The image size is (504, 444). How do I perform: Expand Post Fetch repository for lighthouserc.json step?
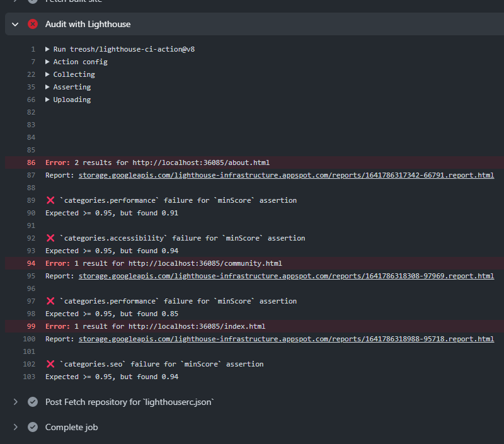15,402
